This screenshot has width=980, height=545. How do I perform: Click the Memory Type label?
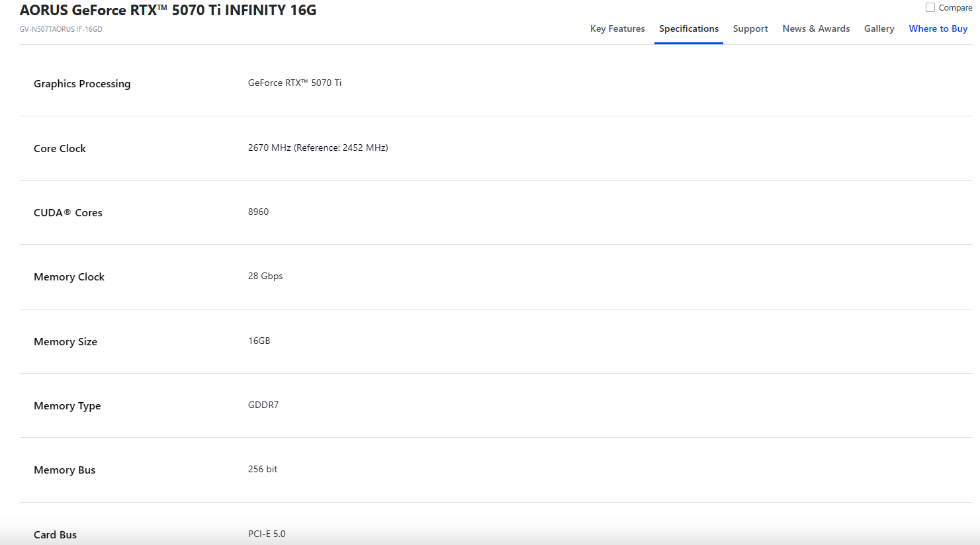(67, 405)
